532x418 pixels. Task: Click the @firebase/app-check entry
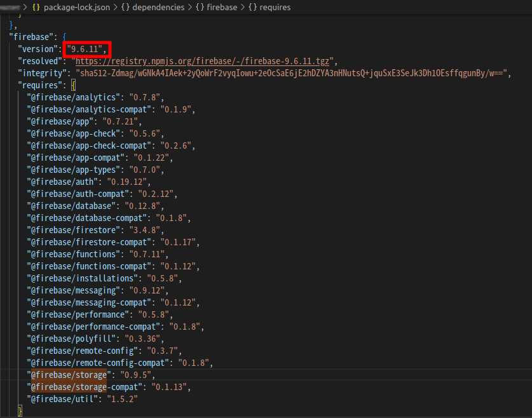point(95,134)
